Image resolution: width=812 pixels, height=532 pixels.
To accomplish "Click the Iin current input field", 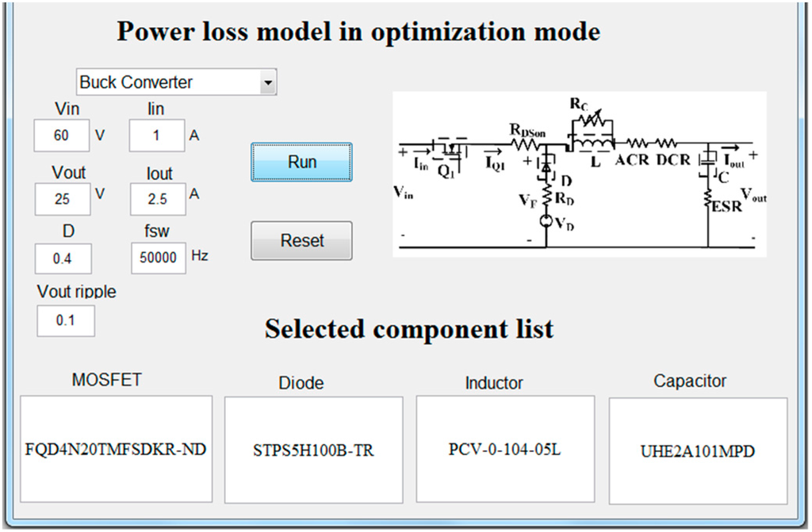I will click(x=157, y=136).
